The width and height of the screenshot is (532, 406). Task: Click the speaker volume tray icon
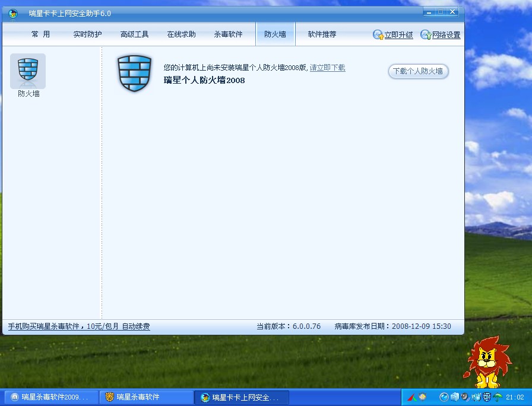click(465, 397)
